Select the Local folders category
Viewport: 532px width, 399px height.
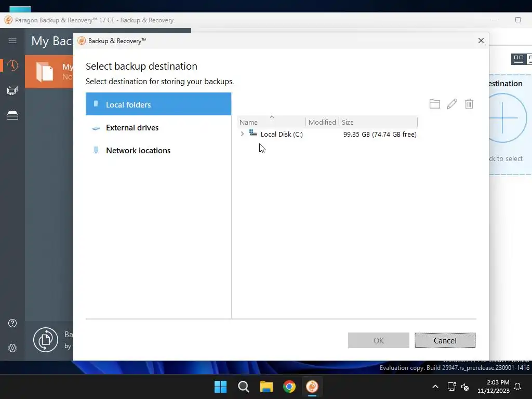pos(158,104)
